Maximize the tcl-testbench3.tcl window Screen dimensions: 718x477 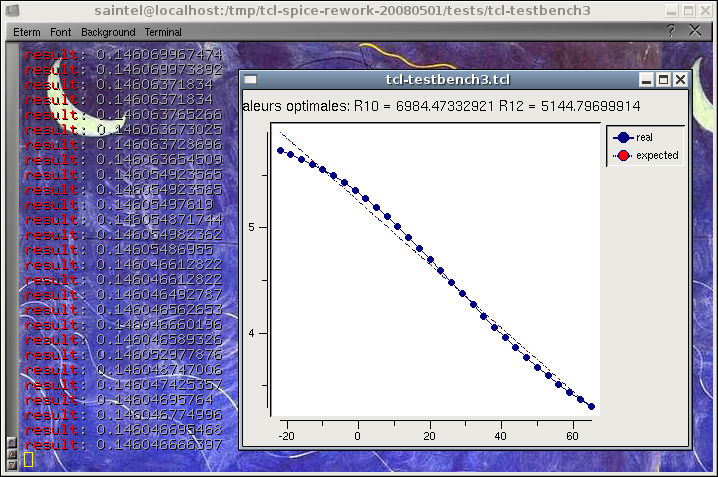[663, 80]
